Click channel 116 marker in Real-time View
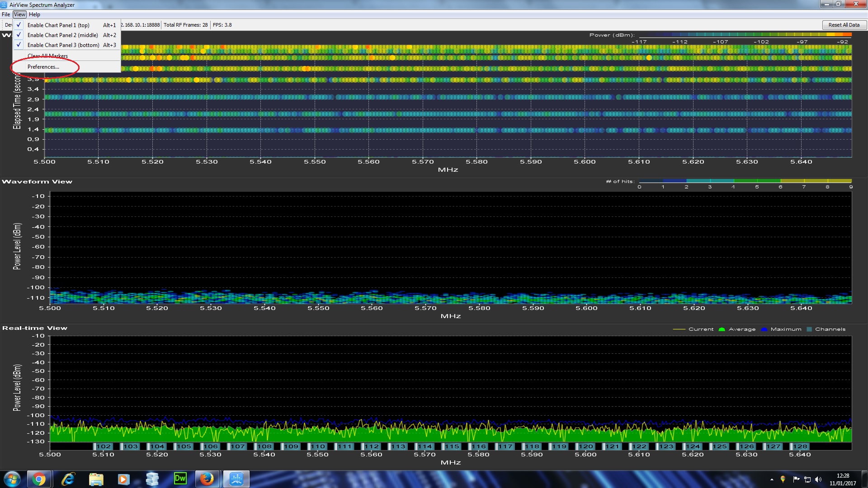The height and width of the screenshot is (488, 868). (478, 446)
